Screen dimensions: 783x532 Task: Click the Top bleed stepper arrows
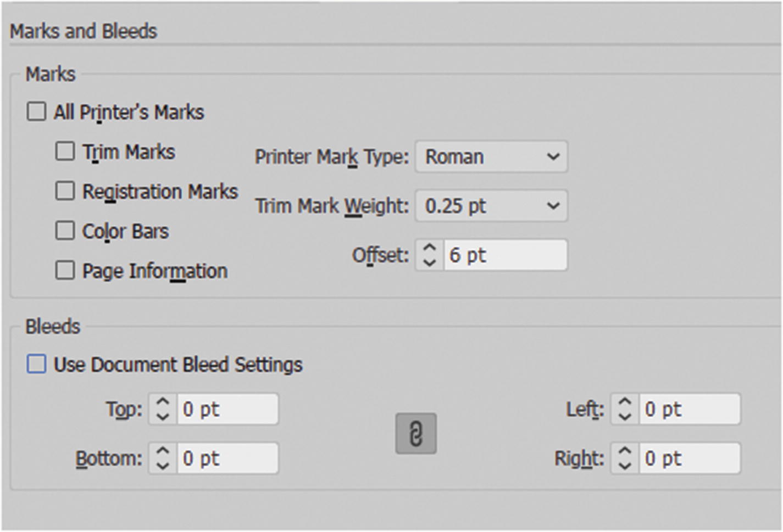tap(163, 409)
